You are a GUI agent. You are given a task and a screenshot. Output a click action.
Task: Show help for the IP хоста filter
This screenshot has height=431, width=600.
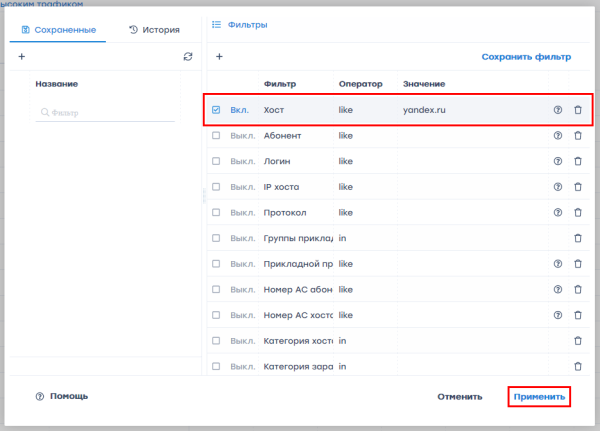click(x=558, y=187)
